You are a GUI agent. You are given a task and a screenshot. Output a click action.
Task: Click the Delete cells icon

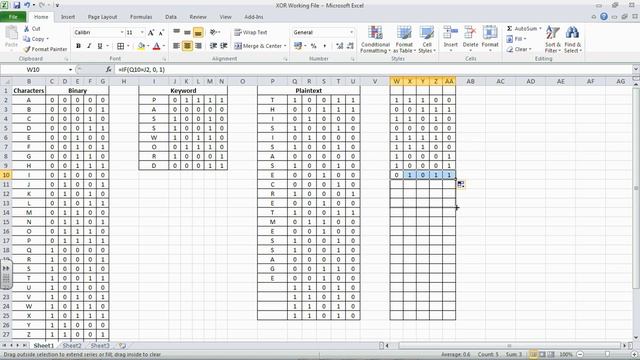tap(470, 33)
